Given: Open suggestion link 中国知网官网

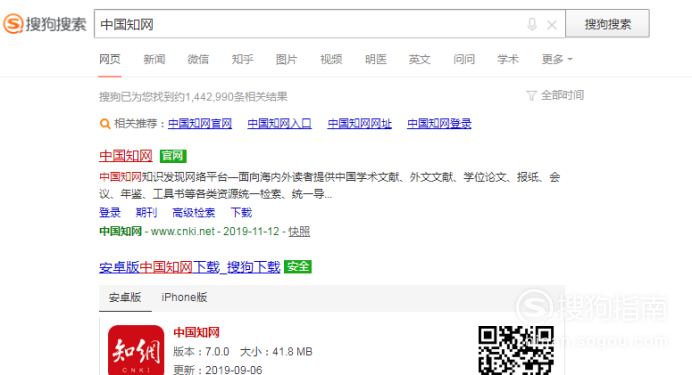Looking at the screenshot, I should 200,124.
